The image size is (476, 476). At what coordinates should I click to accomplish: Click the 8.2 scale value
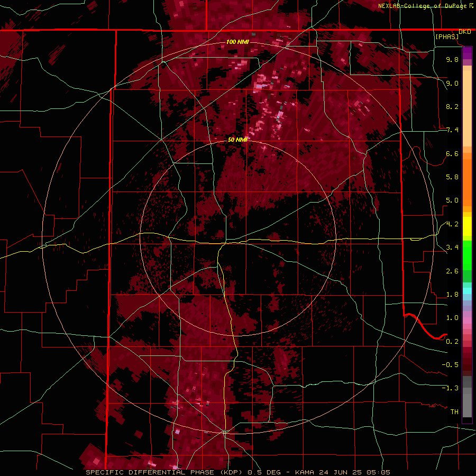[452, 106]
